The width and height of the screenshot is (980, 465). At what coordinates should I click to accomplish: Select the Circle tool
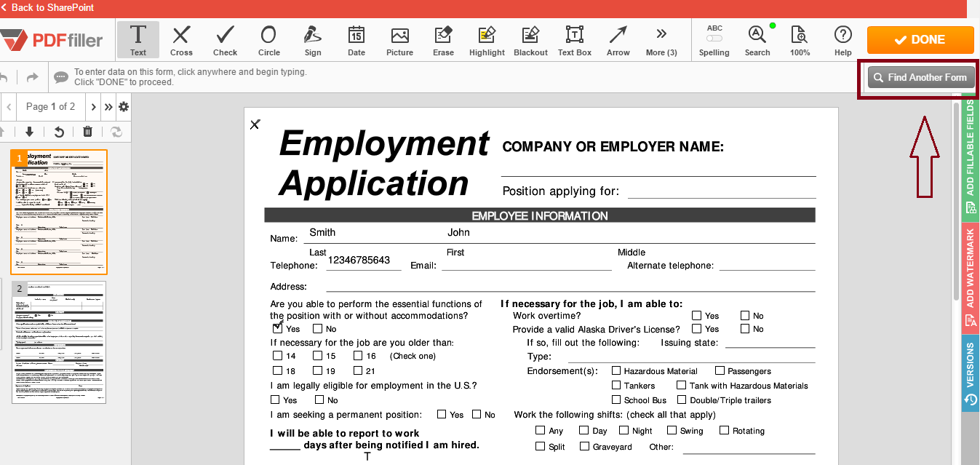click(x=268, y=40)
